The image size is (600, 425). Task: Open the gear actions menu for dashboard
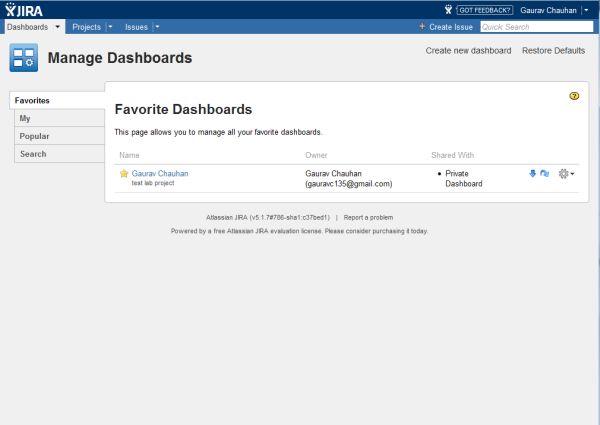coord(566,174)
